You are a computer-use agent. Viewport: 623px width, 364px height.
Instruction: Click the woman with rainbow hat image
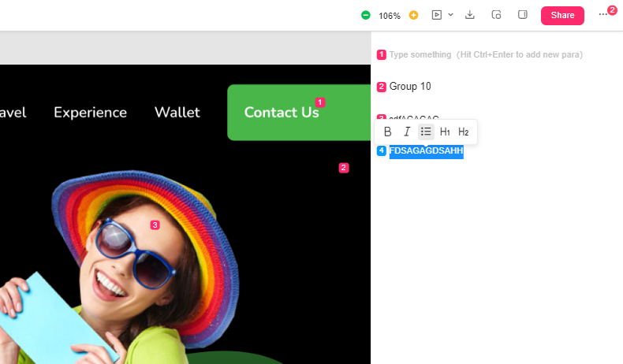tap(119, 267)
